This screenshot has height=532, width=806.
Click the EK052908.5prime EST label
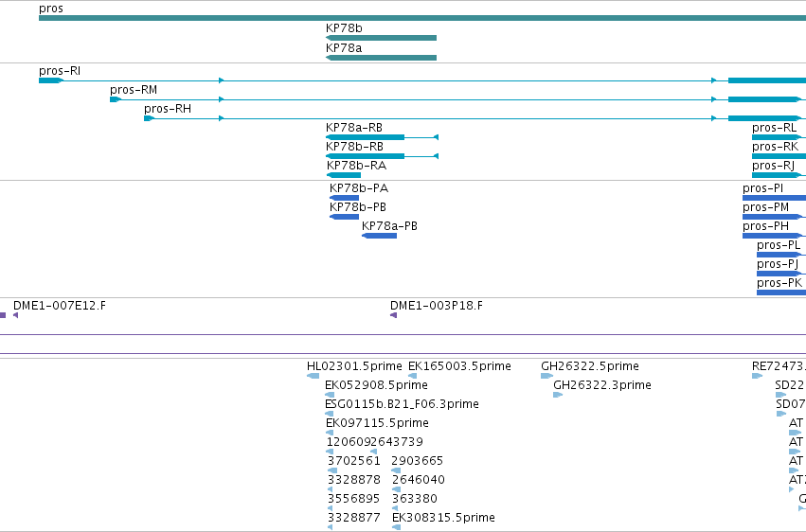pos(376,385)
